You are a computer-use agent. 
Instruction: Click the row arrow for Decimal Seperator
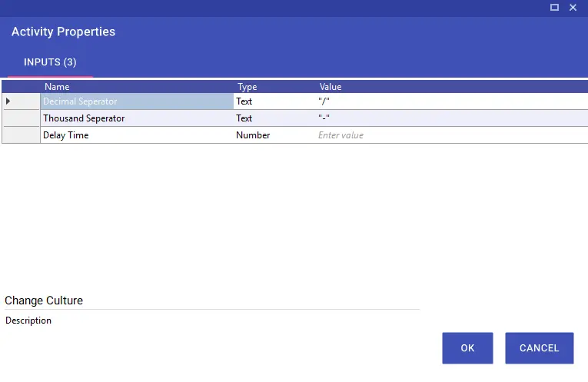(x=8, y=101)
